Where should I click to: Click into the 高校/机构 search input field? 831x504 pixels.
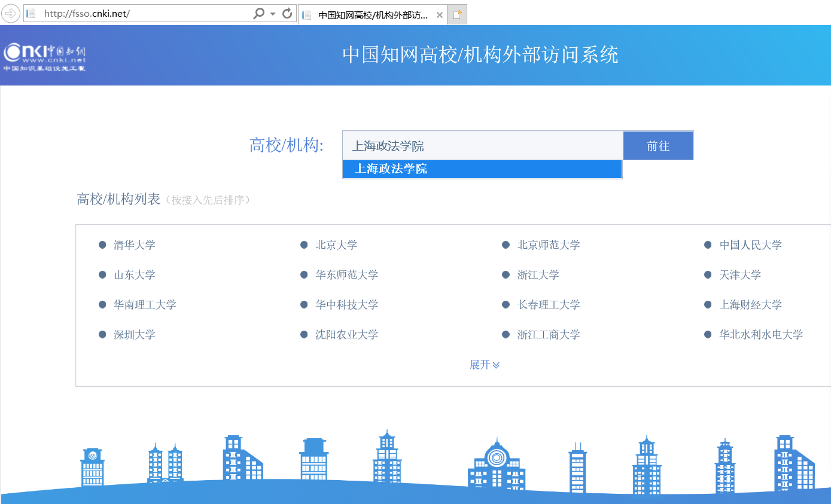click(x=482, y=146)
